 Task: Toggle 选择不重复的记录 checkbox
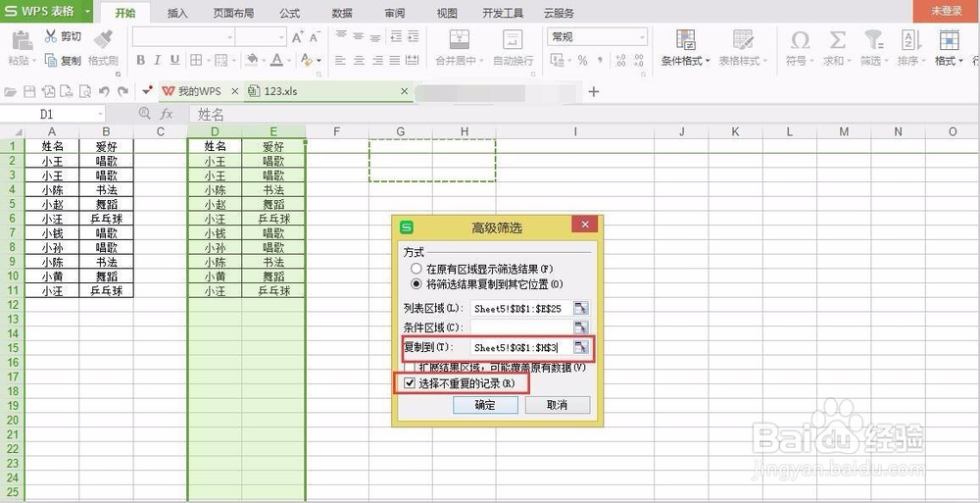410,382
